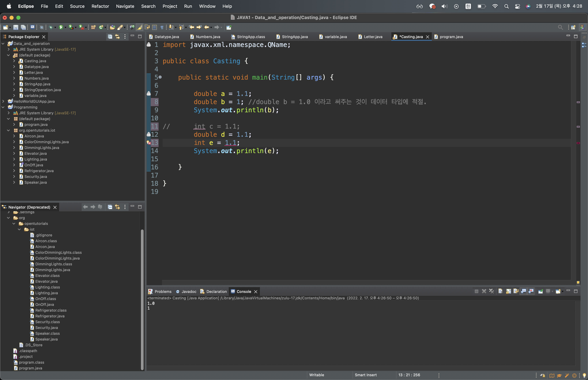Click the Pin Console icon

coord(540,291)
